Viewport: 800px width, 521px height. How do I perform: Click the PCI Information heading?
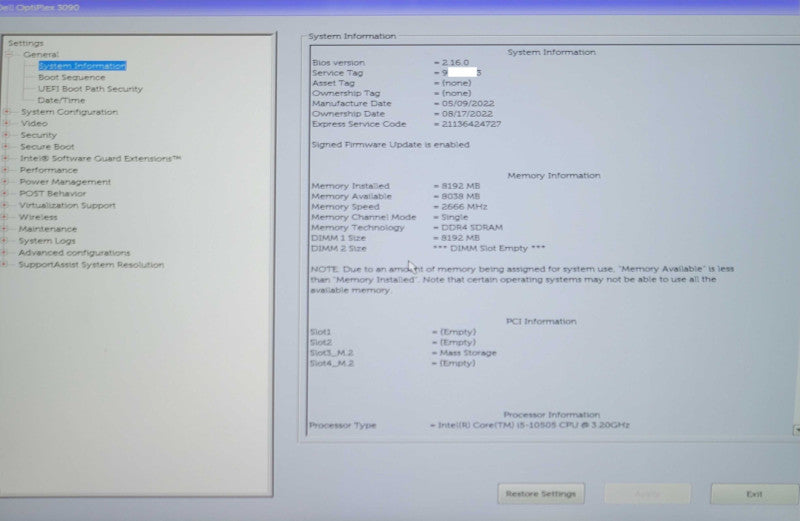(x=541, y=321)
